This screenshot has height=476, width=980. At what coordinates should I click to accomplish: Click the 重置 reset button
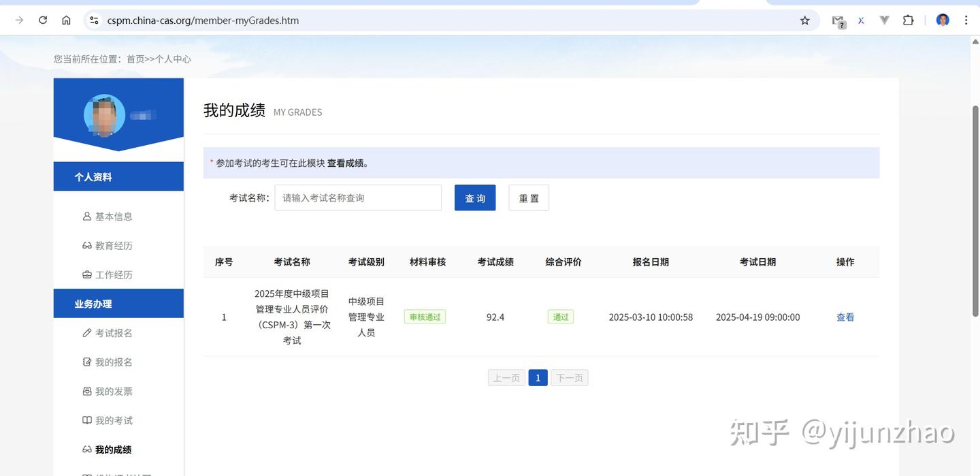[x=528, y=197]
